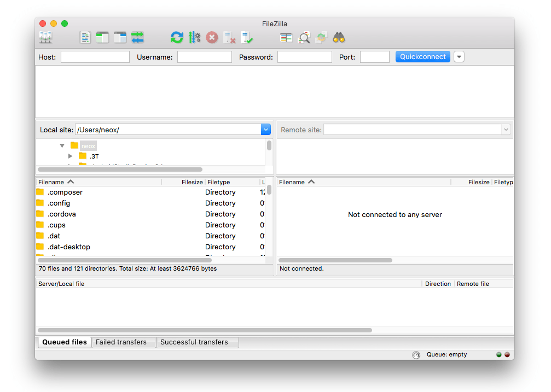Cancel current operation red icon
Image resolution: width=551 pixels, height=392 pixels.
pos(212,37)
